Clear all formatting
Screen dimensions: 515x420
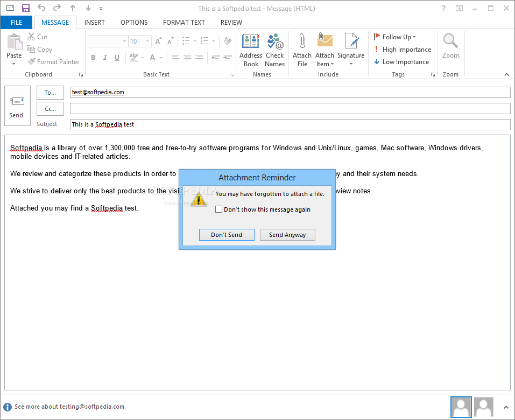(x=228, y=41)
